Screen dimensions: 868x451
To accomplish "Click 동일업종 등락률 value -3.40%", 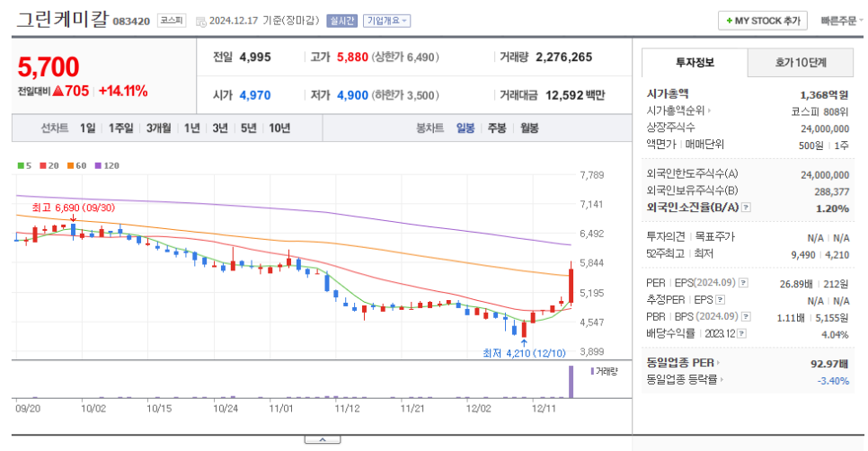I will (833, 381).
